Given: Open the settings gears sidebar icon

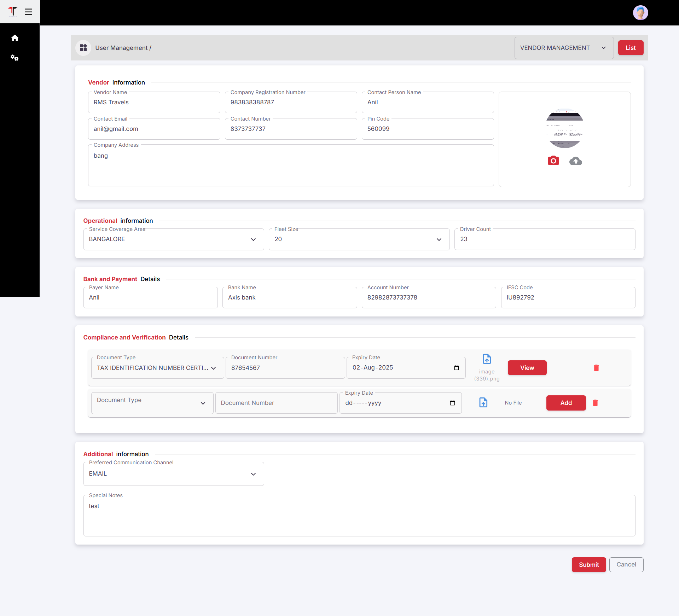Looking at the screenshot, I should click(14, 58).
